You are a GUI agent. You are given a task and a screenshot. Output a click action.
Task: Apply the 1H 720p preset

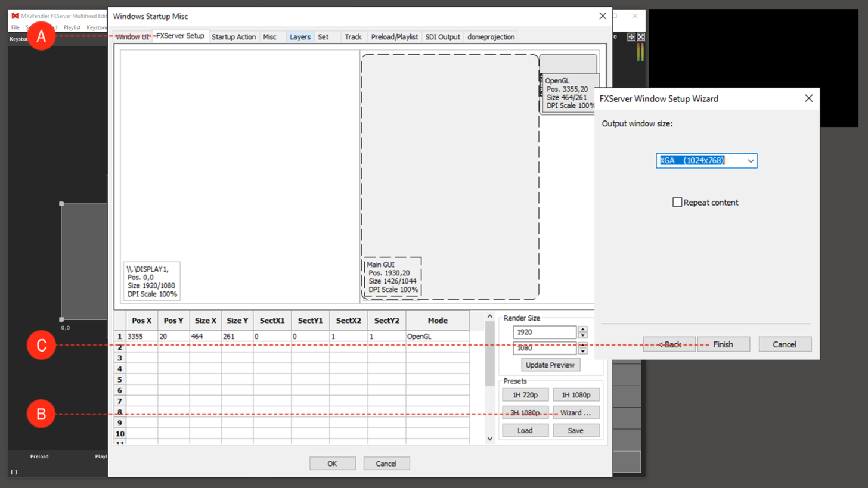(525, 394)
